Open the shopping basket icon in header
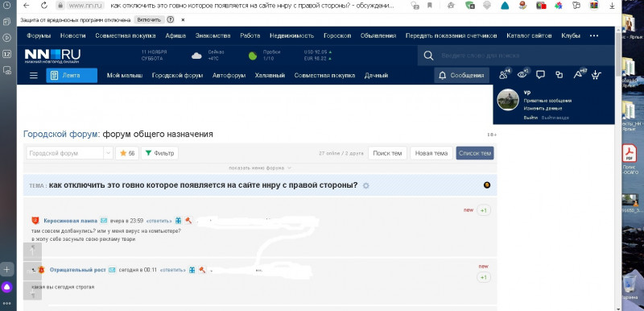This screenshot has width=644, height=311. 597,75
